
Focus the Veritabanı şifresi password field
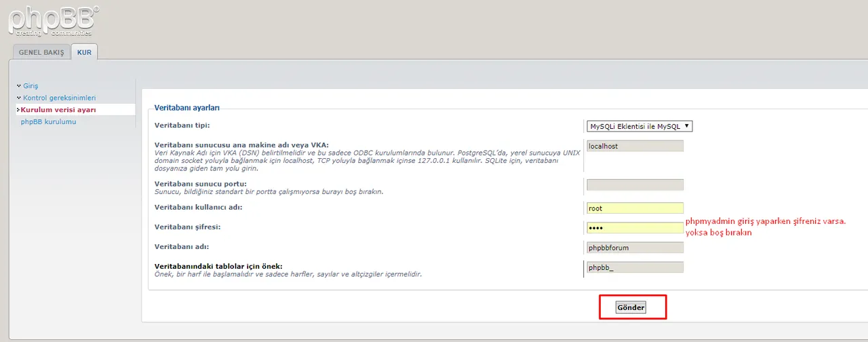635,228
